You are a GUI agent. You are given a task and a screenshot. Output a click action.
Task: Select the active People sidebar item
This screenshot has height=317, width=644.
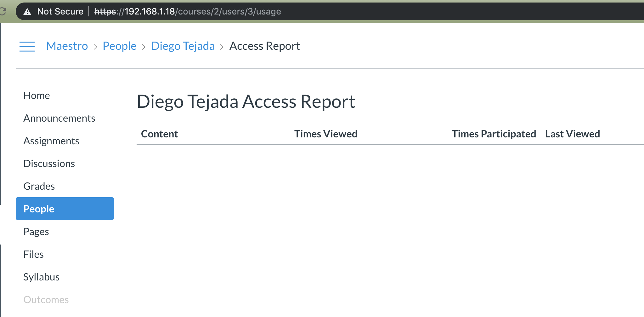click(x=65, y=209)
